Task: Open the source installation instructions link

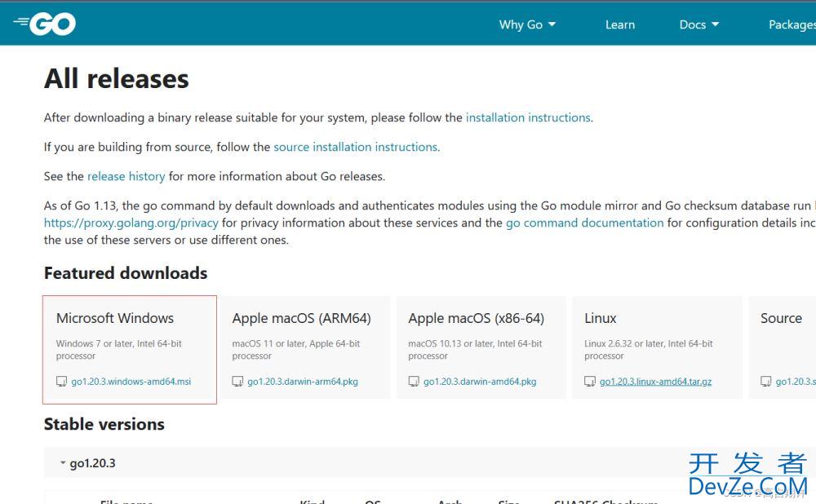Action: point(356,147)
